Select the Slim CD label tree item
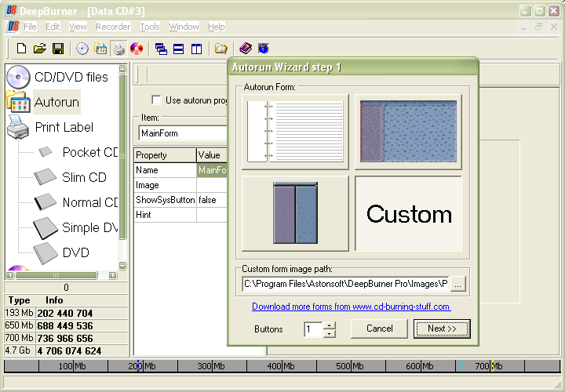565x392 pixels. 84,177
